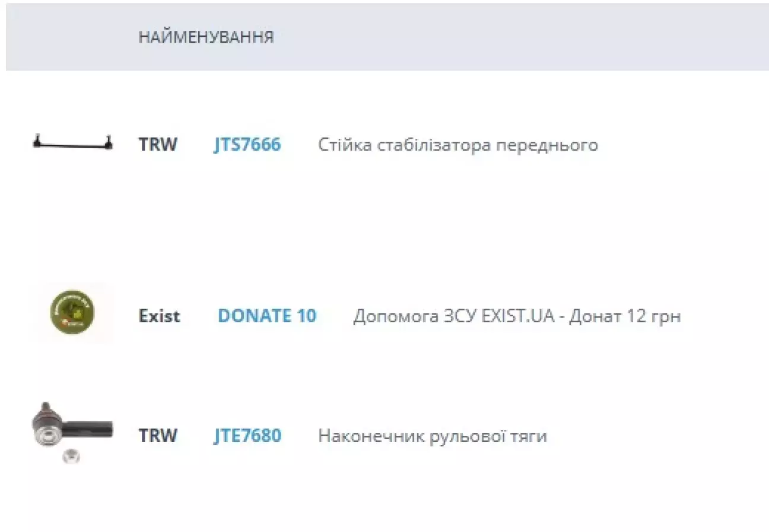
Task: Open part number JTS7666
Action: point(247,145)
